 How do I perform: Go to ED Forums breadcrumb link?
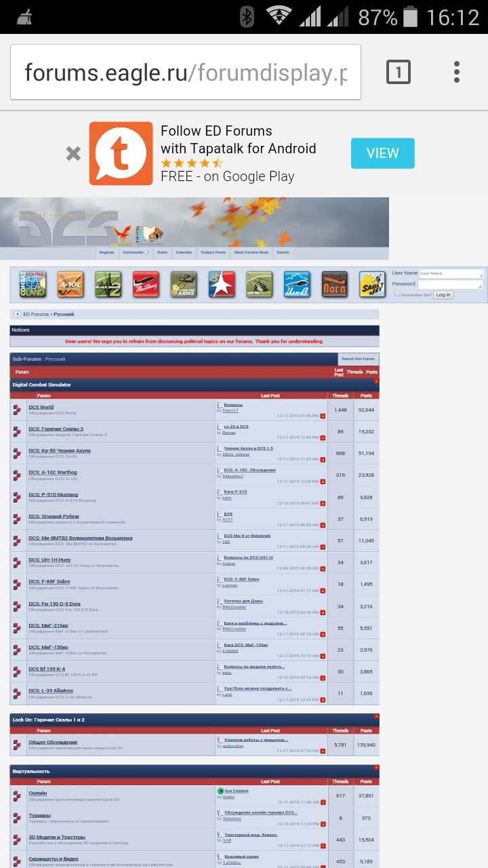coord(36,314)
